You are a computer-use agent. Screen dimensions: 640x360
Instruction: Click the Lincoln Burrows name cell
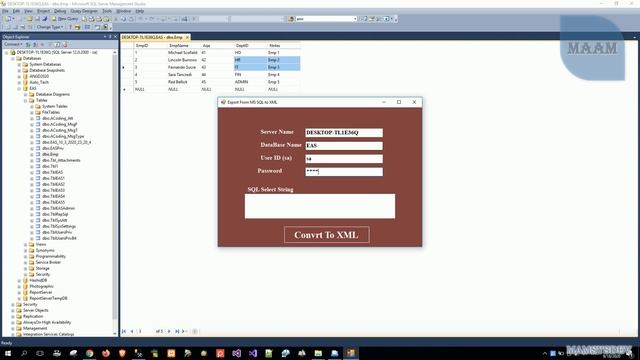[182, 60]
